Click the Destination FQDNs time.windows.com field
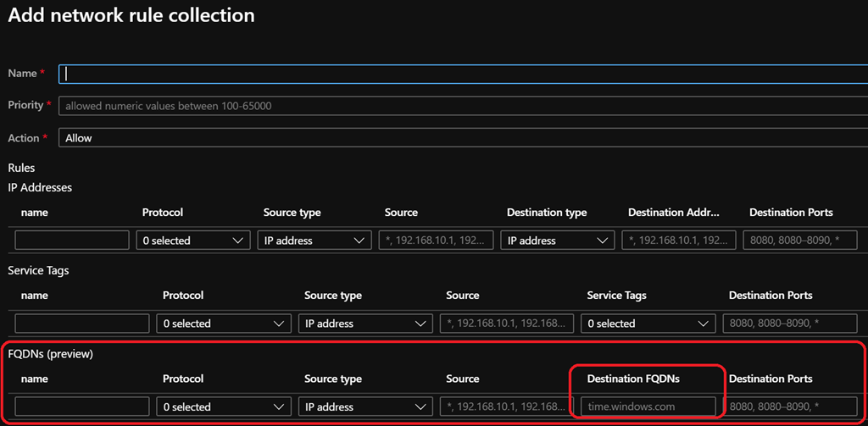The height and width of the screenshot is (426, 868). [648, 407]
